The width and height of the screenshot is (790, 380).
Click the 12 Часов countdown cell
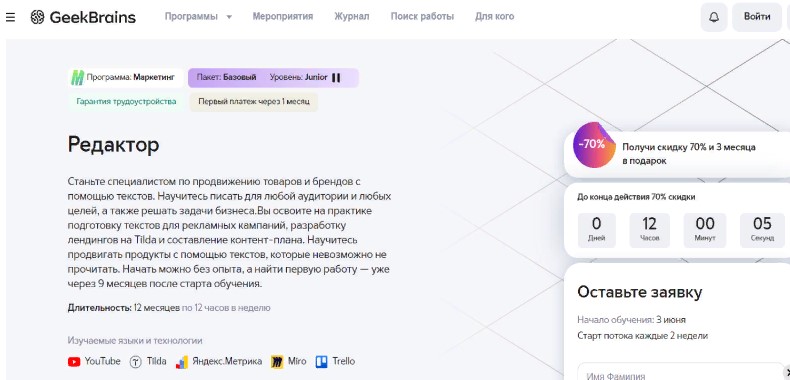pyautogui.click(x=649, y=230)
